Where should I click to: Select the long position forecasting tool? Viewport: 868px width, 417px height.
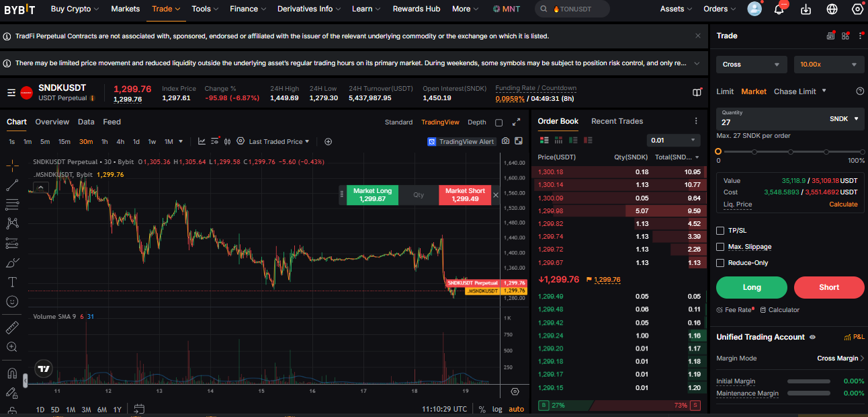tap(12, 243)
